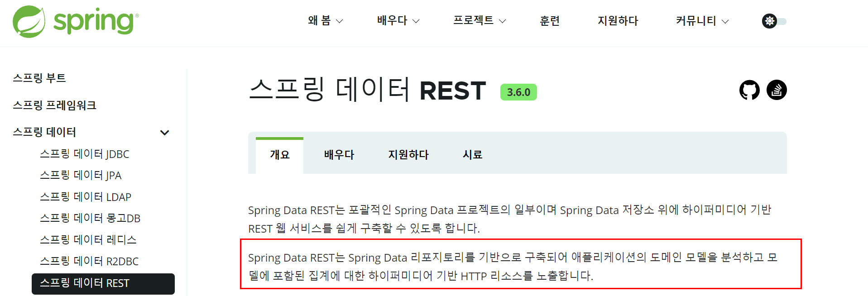The width and height of the screenshot is (868, 296).
Task: Expand the 왜 봄 menu
Action: pyautogui.click(x=325, y=21)
